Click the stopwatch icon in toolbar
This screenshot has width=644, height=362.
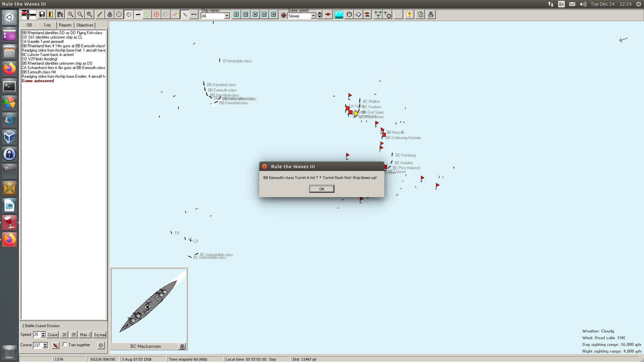pos(349,14)
